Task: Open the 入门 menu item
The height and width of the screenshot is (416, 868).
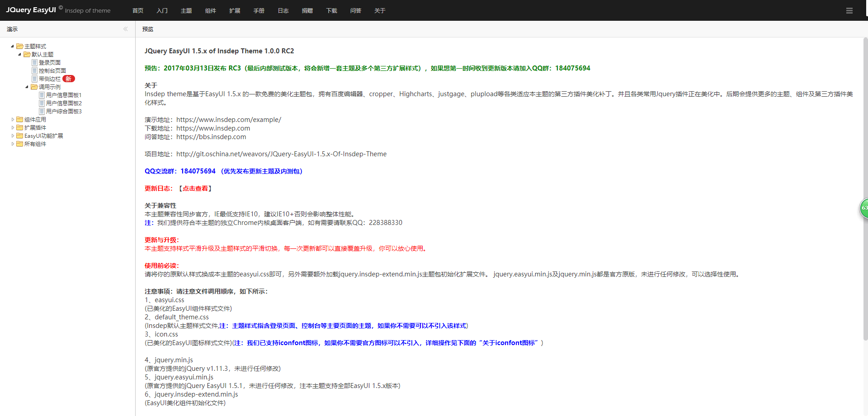Action: pyautogui.click(x=162, y=10)
